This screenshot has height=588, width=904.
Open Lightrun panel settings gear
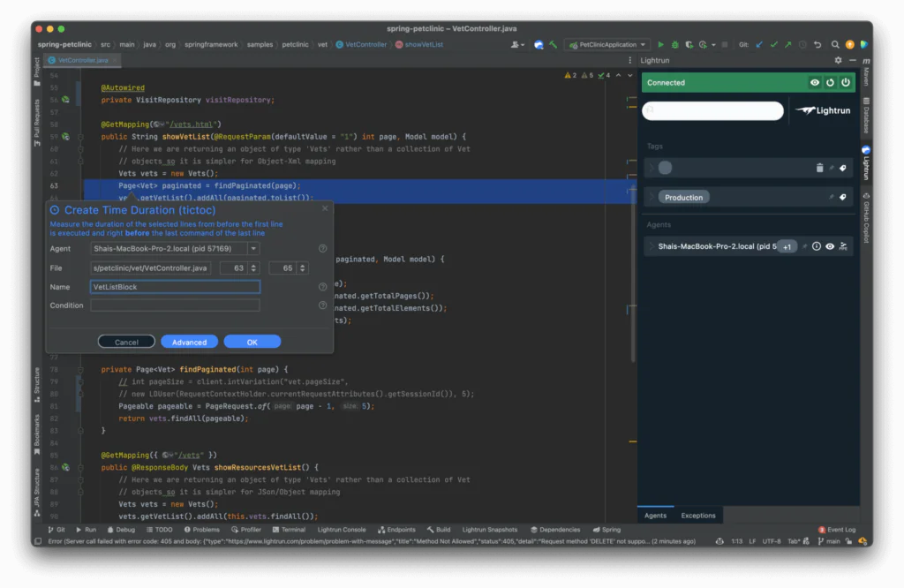pos(837,60)
